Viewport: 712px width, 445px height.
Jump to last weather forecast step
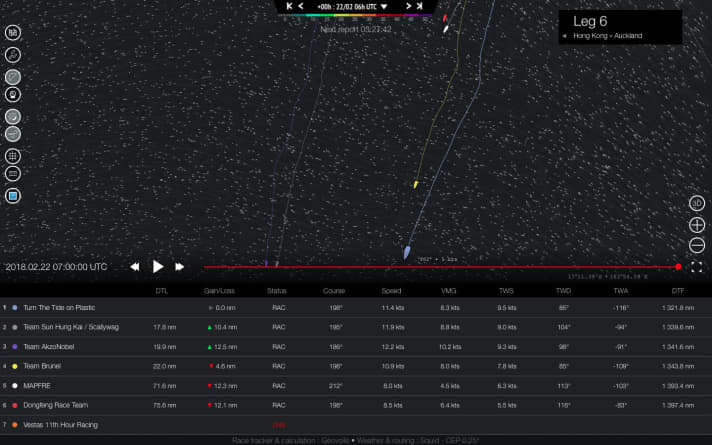420,6
